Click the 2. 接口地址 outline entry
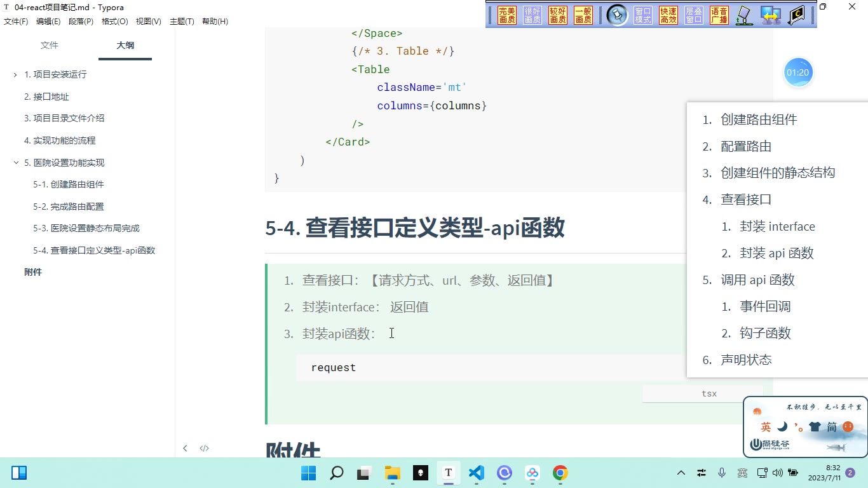 [x=46, y=97]
